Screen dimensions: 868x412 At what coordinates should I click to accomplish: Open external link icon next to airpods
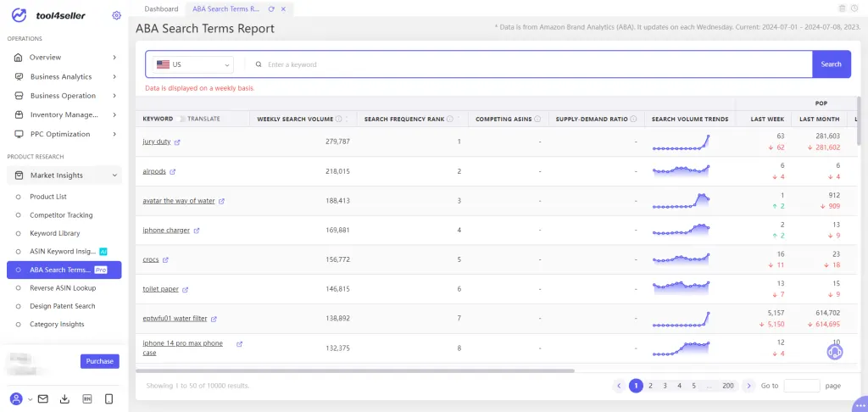(173, 171)
